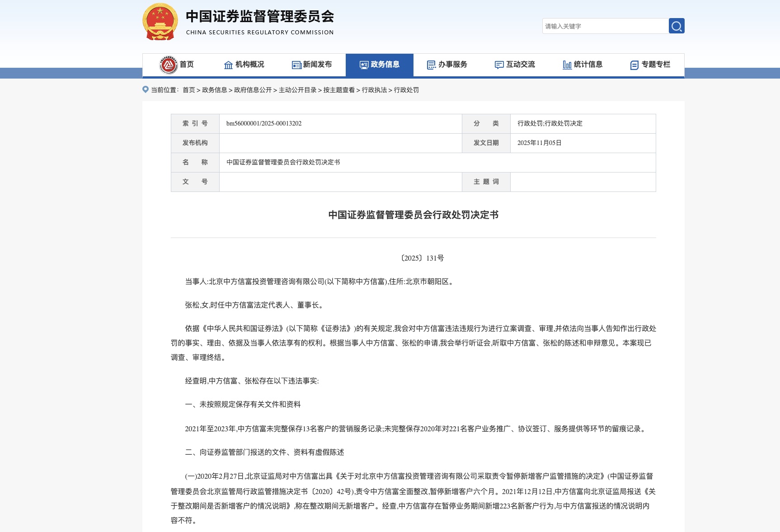Click the CSRC national emblem logo

pos(160,22)
